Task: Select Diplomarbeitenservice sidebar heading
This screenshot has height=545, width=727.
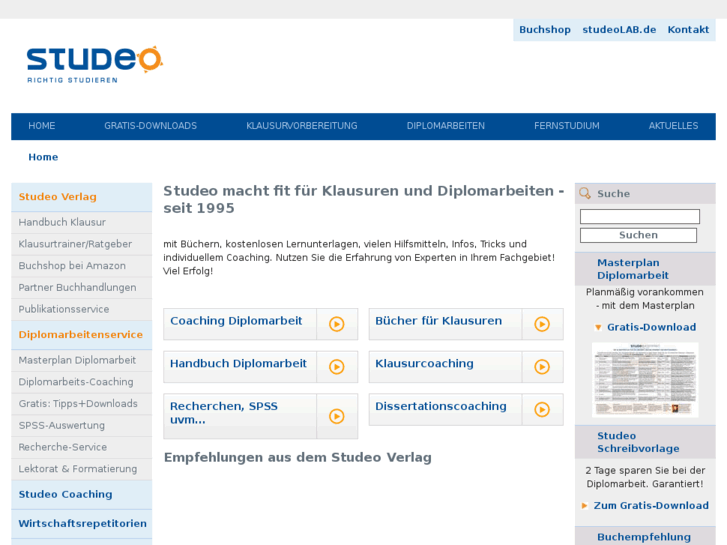Action: click(x=82, y=335)
